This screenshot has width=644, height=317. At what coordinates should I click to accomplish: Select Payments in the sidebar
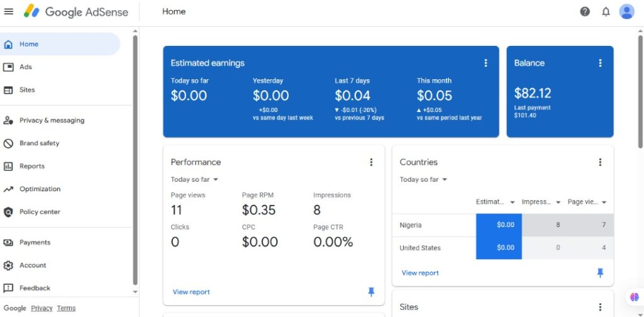(x=35, y=242)
